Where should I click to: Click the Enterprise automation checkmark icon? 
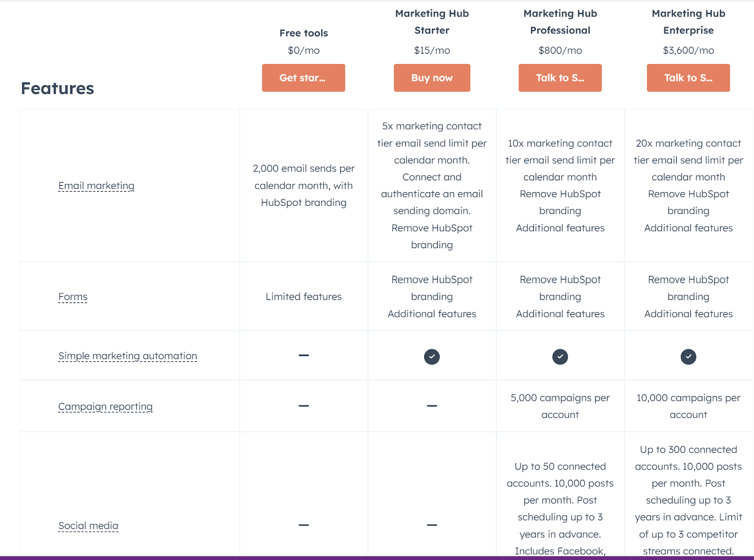[x=688, y=357]
